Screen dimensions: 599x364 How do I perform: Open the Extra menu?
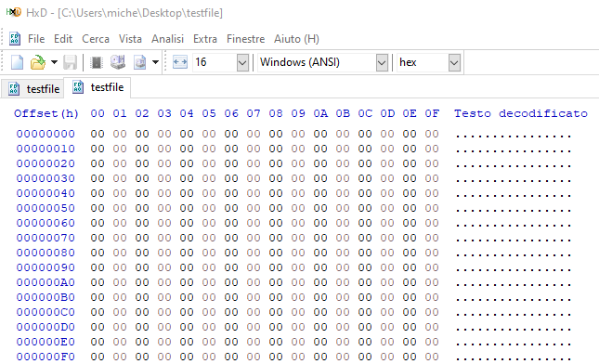(x=204, y=39)
